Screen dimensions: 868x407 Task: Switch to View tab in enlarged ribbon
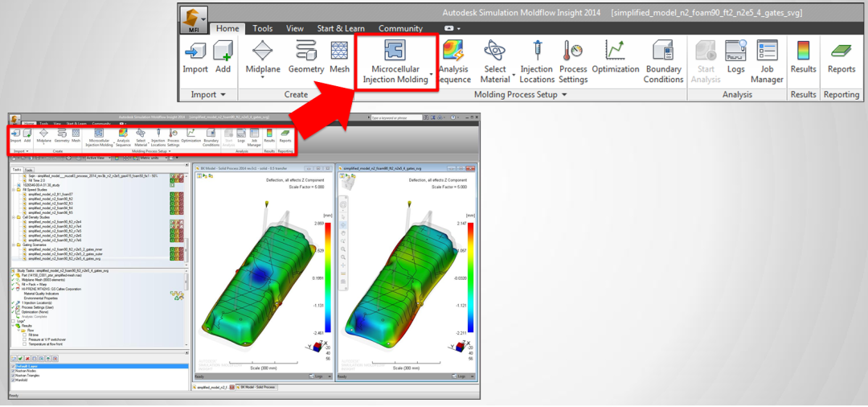click(295, 28)
